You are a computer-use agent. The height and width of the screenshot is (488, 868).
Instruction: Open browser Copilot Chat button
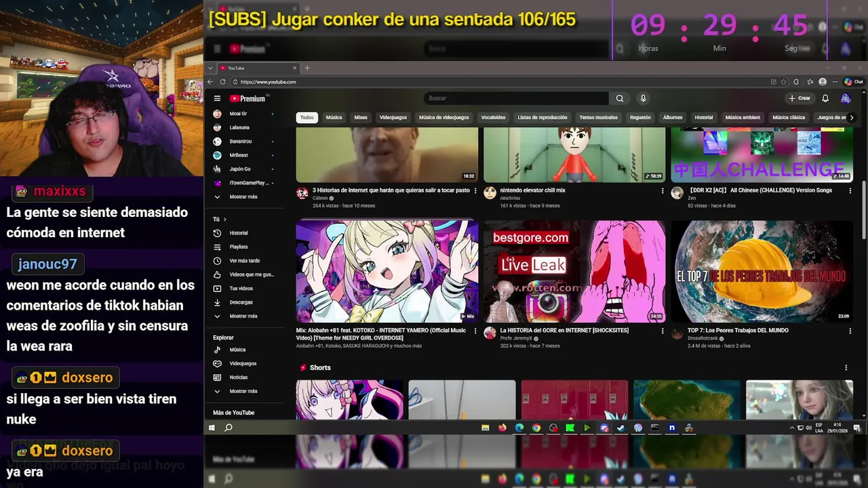[x=853, y=81]
